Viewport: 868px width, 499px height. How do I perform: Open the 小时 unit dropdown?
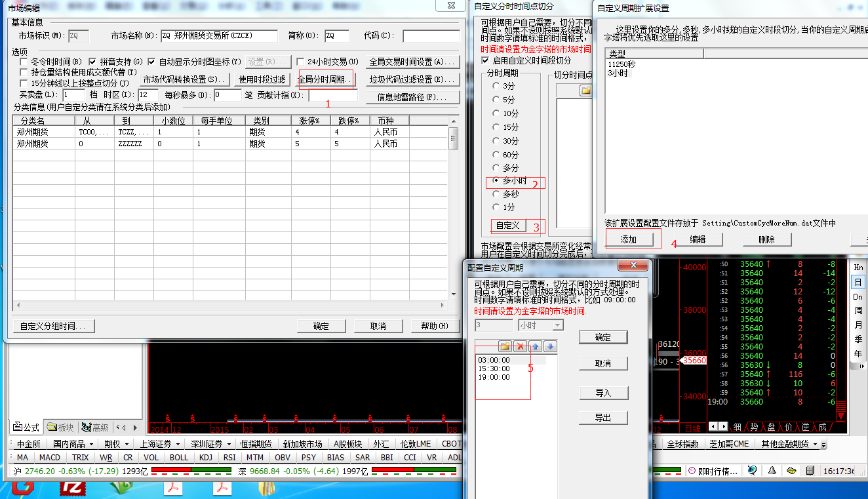click(x=557, y=325)
